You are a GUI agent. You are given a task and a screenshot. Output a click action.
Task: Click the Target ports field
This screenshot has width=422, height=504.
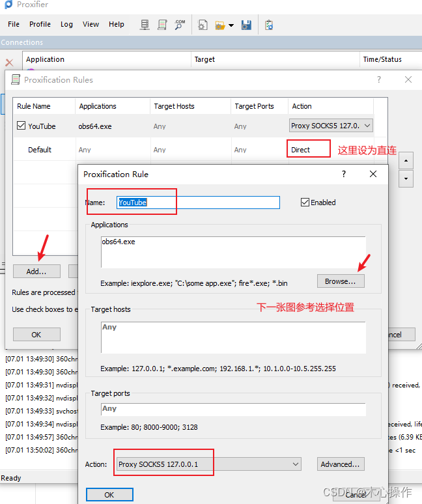pyautogui.click(x=233, y=409)
